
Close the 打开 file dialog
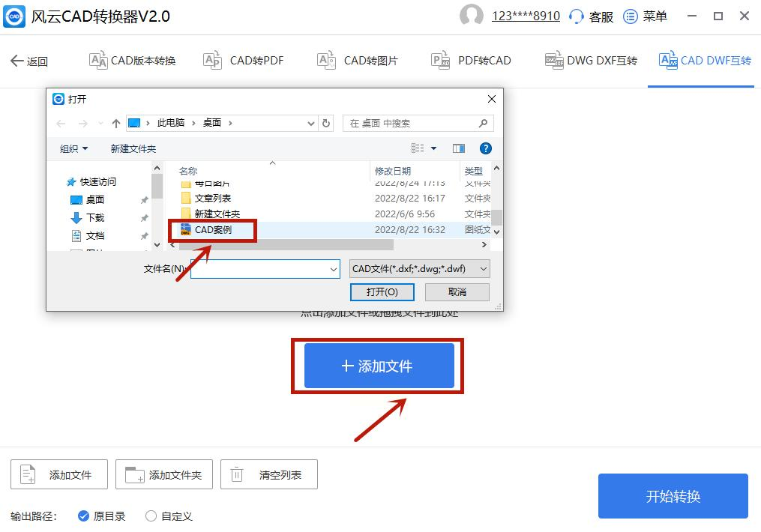tap(492, 99)
